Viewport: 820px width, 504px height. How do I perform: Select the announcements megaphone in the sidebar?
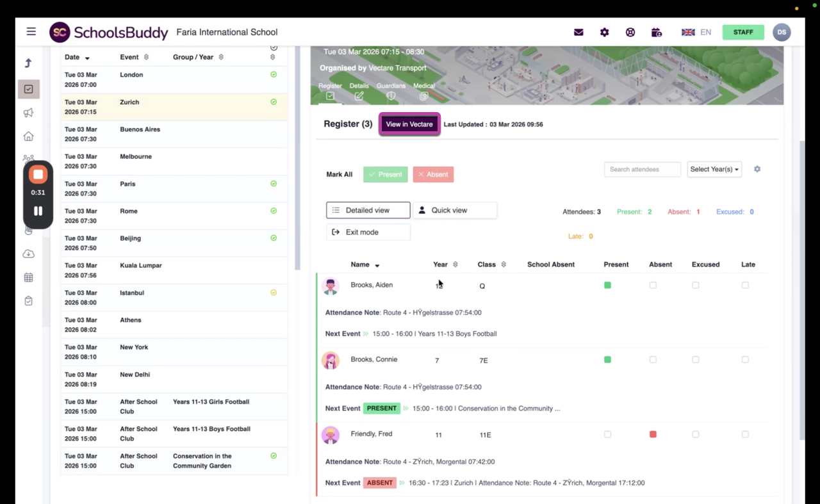coord(28,113)
